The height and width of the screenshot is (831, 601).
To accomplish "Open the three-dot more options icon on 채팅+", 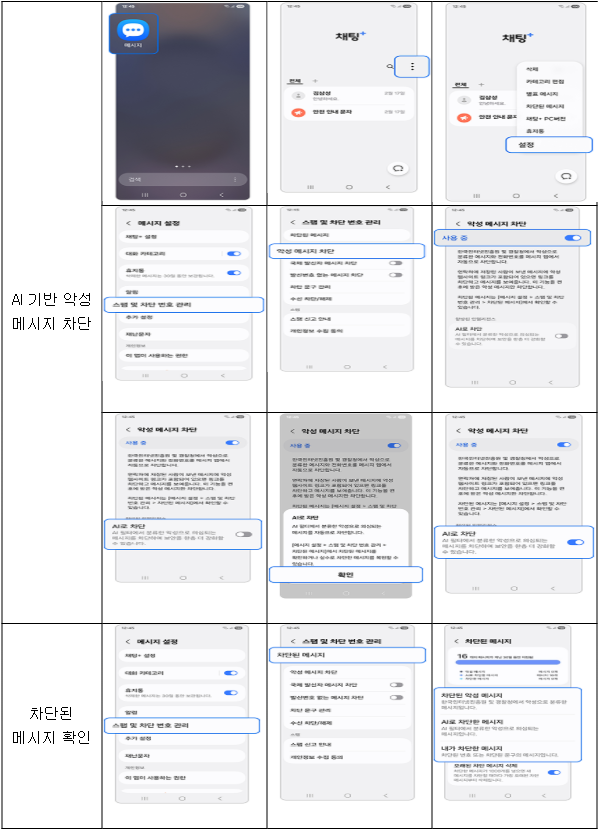I will point(412,66).
